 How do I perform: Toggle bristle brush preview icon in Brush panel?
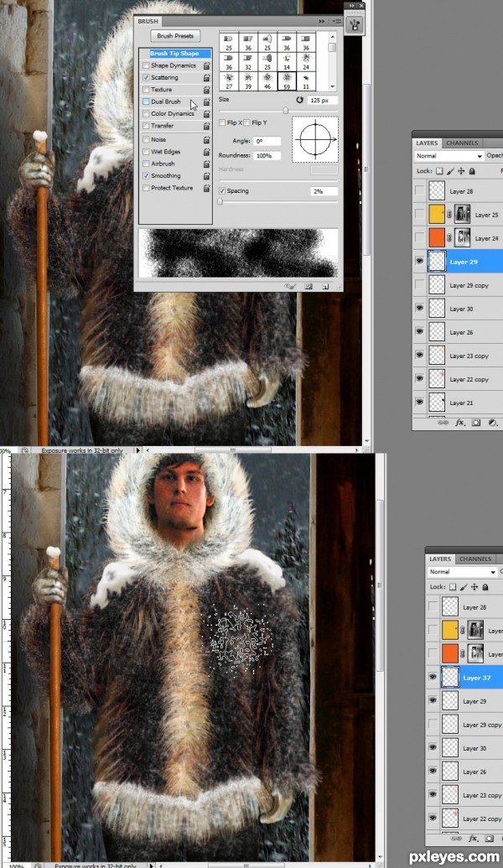[291, 286]
